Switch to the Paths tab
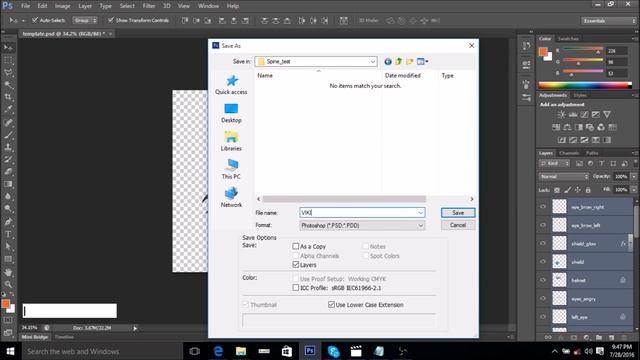This screenshot has width=640, height=360. coord(592,153)
